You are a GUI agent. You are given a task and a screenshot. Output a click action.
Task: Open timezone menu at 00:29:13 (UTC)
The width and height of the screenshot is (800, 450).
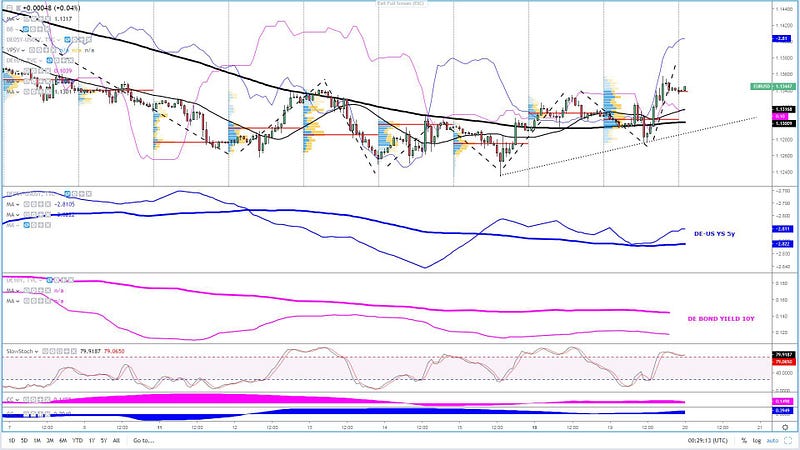click(x=708, y=440)
